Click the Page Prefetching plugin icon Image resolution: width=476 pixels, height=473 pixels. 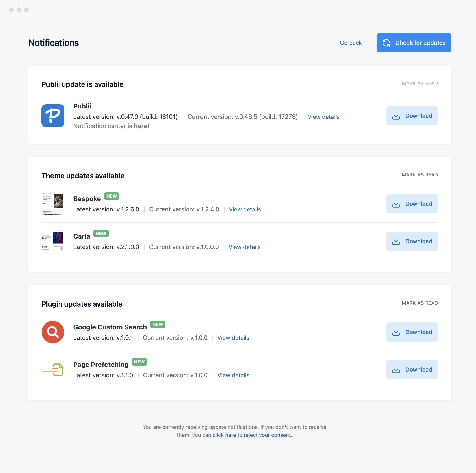tap(53, 369)
